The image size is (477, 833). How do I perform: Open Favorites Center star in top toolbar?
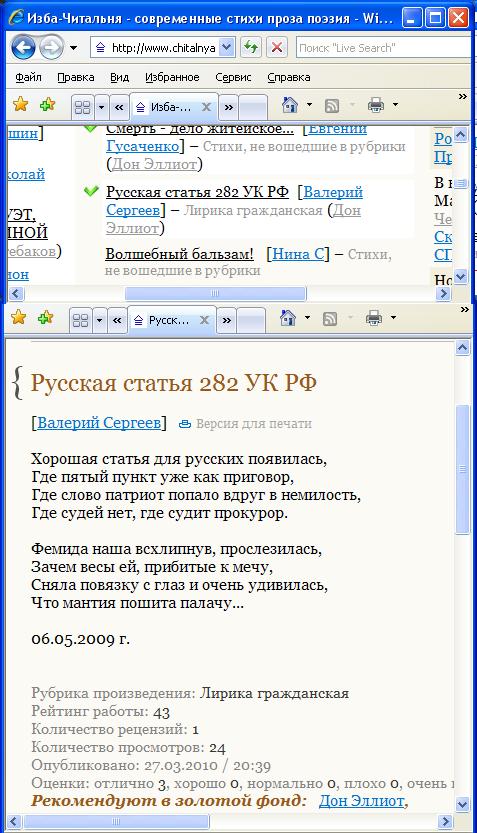[20, 104]
